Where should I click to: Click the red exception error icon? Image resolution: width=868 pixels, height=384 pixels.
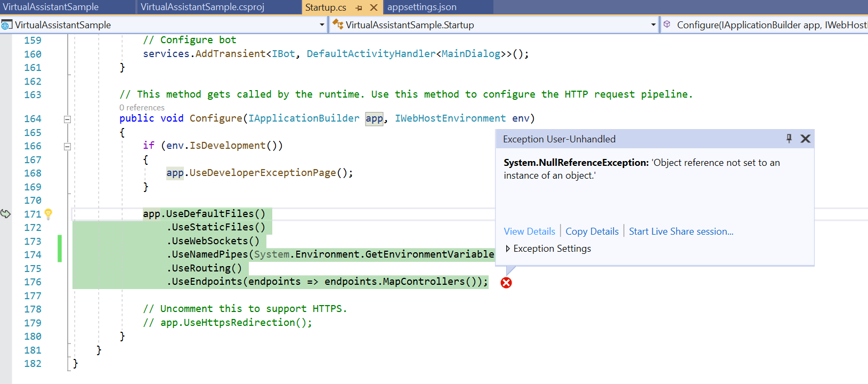click(506, 283)
